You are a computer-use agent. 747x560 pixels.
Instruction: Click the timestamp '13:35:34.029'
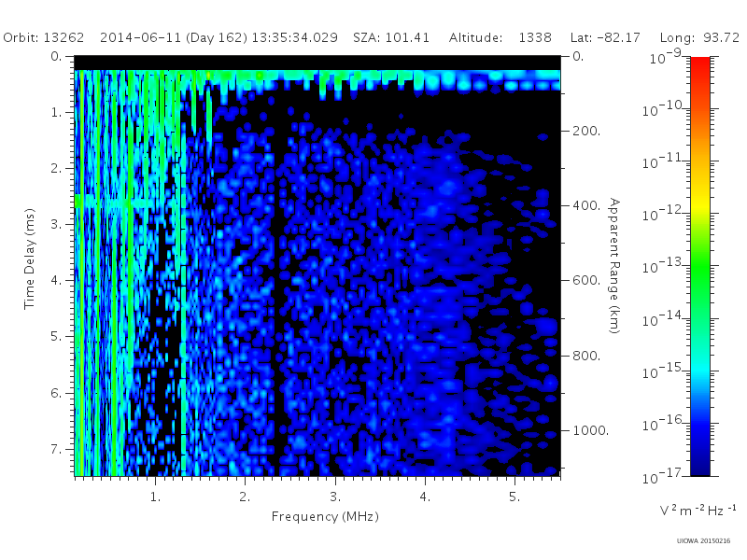295,37
